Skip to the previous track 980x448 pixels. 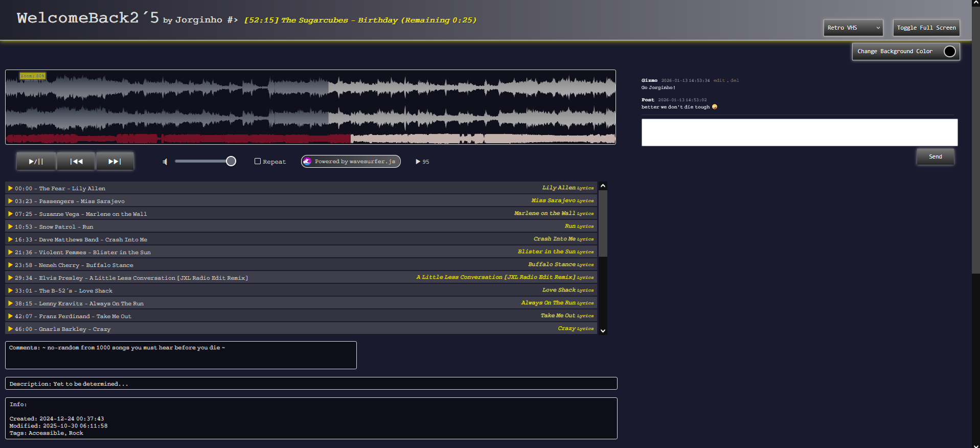click(x=76, y=162)
